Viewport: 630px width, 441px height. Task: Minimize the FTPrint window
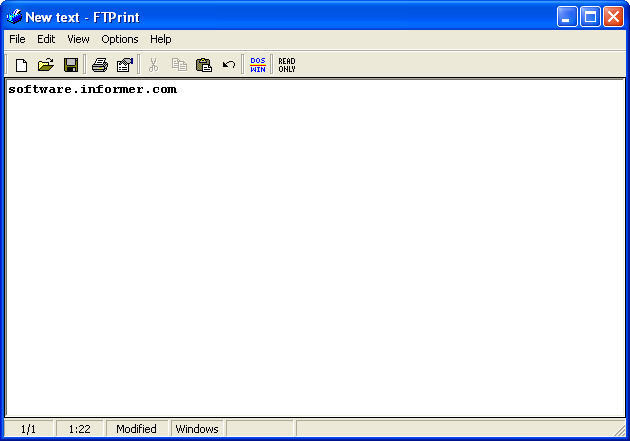567,17
